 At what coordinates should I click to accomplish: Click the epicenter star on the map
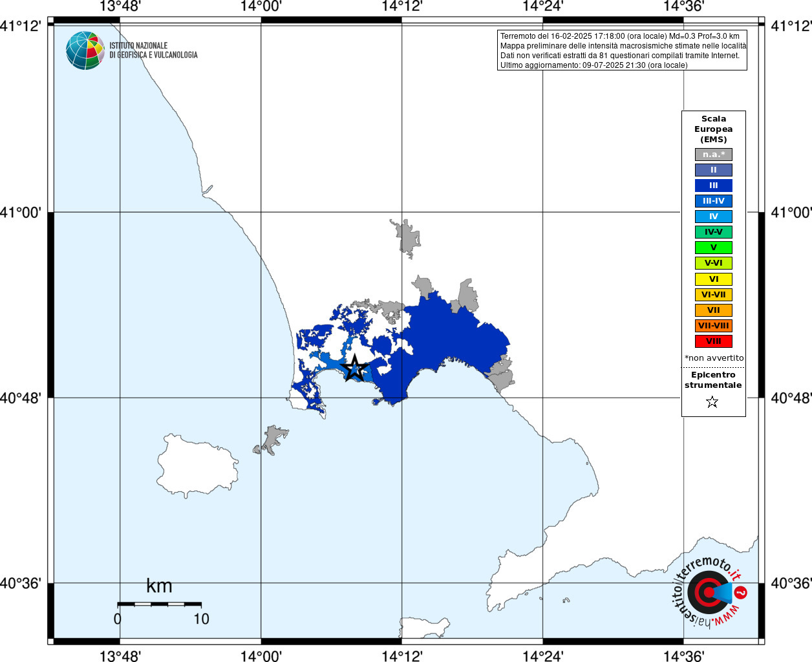tap(354, 368)
